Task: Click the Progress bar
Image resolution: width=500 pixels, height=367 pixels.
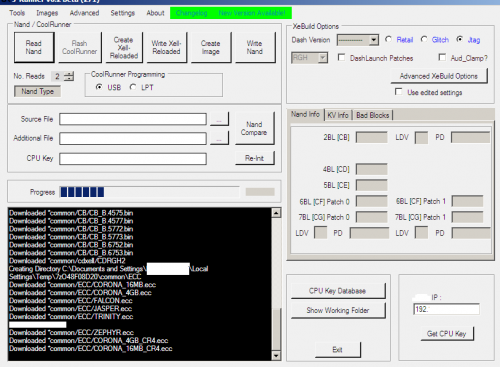Action: click(x=150, y=192)
